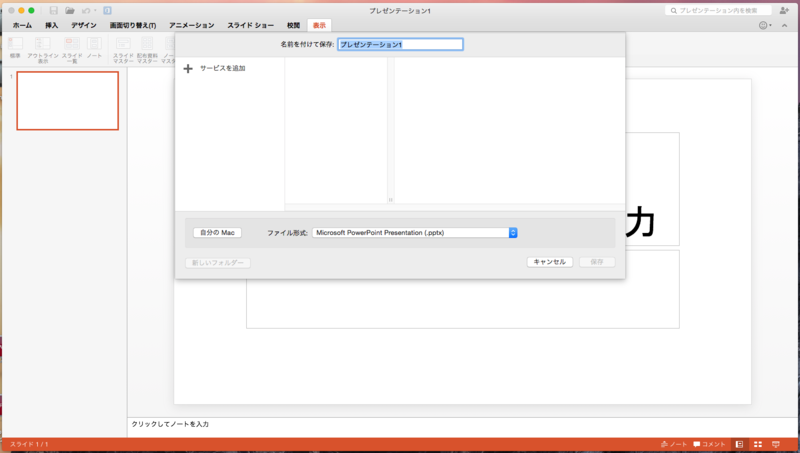Click サービスを追加 plus icon

coord(188,68)
